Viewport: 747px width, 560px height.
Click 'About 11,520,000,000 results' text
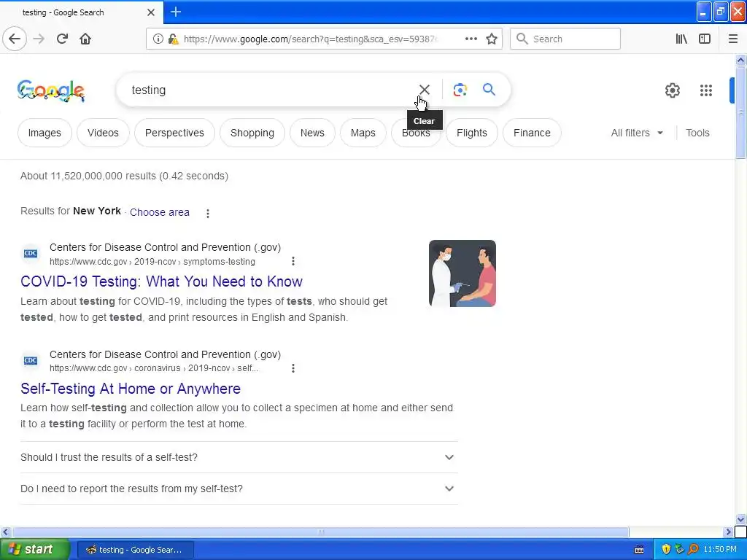pos(88,176)
